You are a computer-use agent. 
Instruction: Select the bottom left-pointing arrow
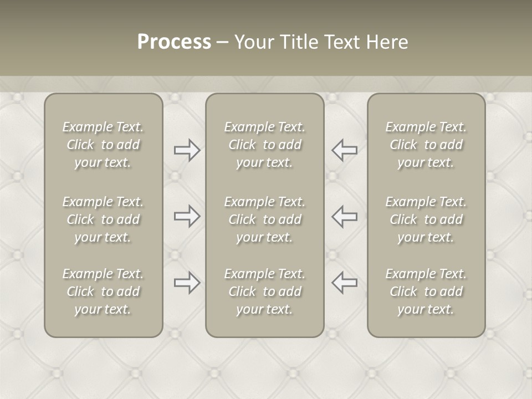point(344,283)
